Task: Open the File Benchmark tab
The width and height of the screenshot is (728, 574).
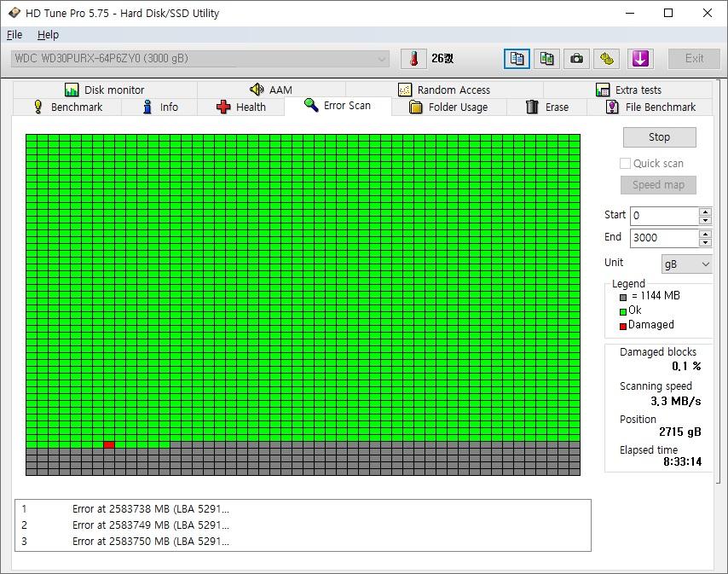Action: click(650, 107)
